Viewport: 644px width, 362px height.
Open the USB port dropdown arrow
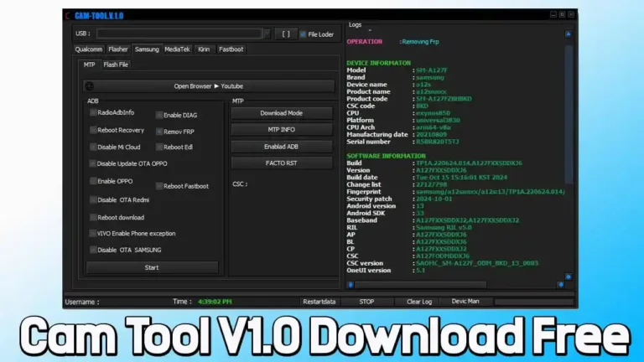(267, 34)
